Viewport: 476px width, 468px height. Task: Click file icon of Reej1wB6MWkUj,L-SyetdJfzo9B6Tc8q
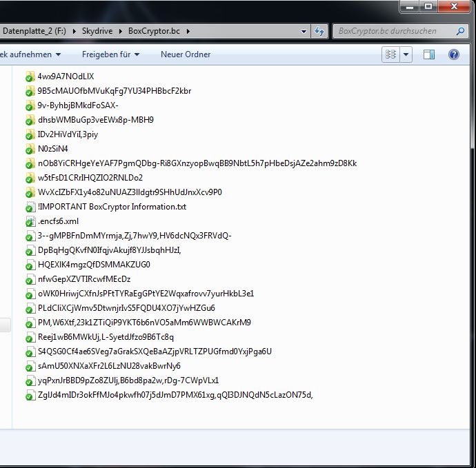30,338
